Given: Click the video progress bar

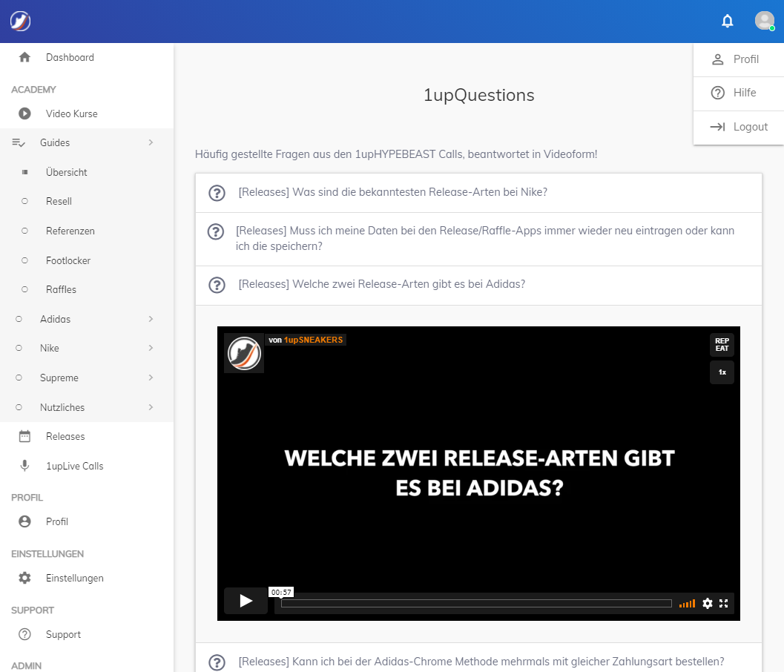Looking at the screenshot, I should point(476,604).
